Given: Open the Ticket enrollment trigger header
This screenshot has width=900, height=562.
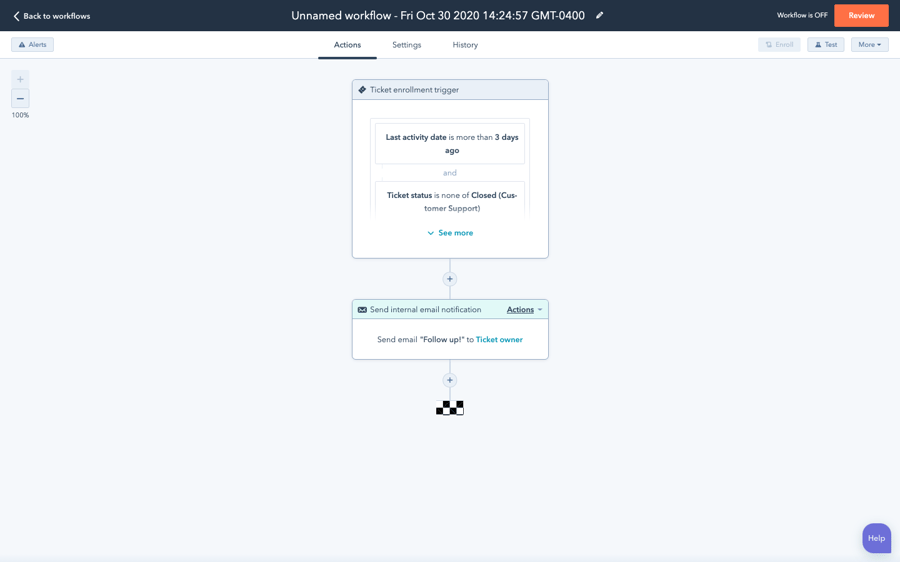Looking at the screenshot, I should point(450,90).
